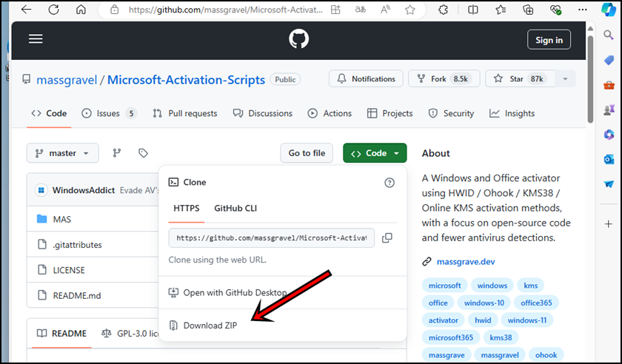Screen dimensions: 622x364
Task: Open the GitHub hamburger navigation menu
Action: point(36,39)
